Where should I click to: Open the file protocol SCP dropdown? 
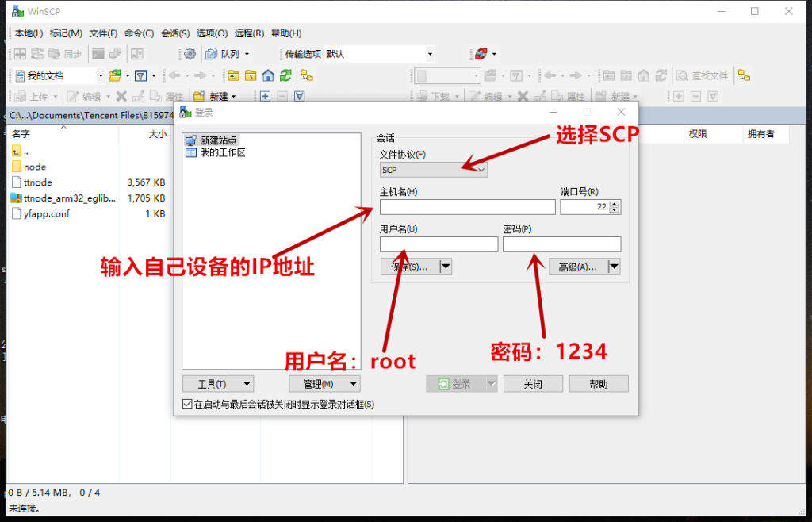[434, 170]
